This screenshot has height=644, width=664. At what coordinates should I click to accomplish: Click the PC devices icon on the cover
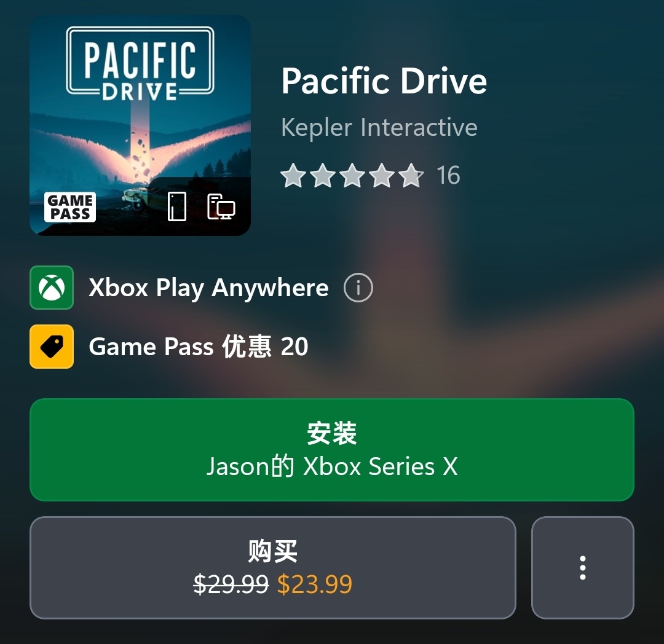click(x=221, y=207)
